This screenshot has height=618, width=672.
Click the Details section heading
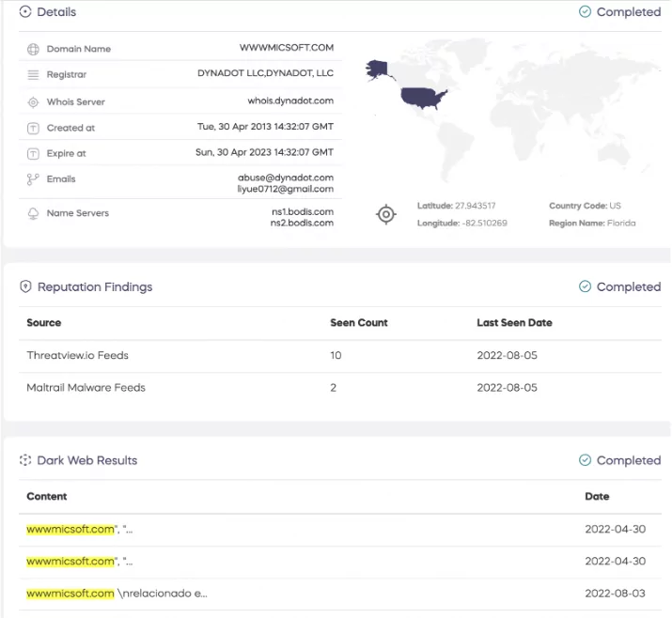(56, 11)
